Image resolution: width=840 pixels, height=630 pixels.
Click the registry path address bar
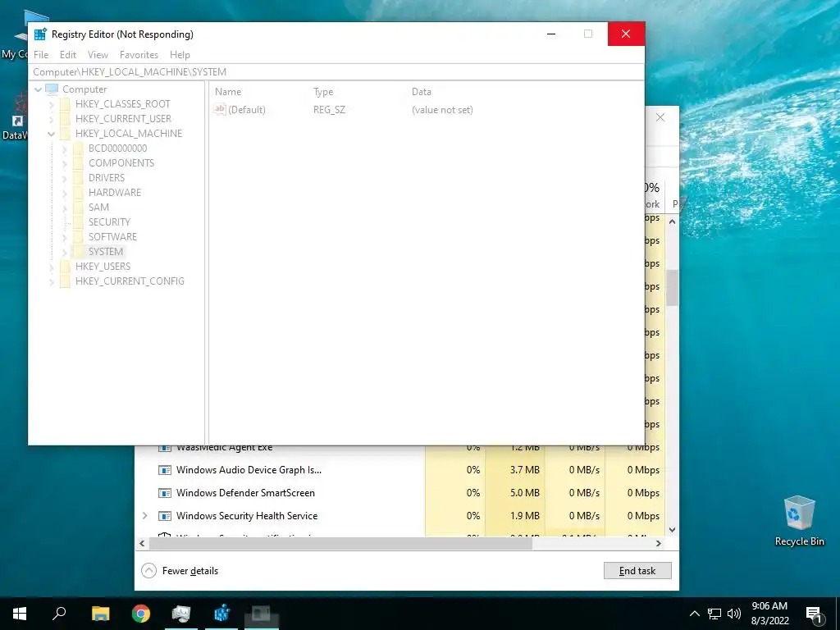pos(336,72)
